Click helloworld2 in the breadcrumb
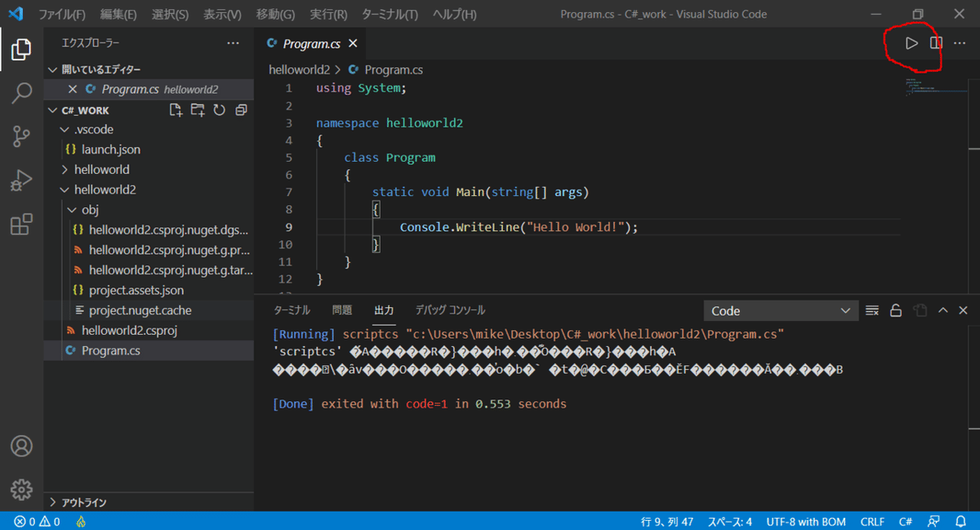This screenshot has height=530, width=980. 299,70
